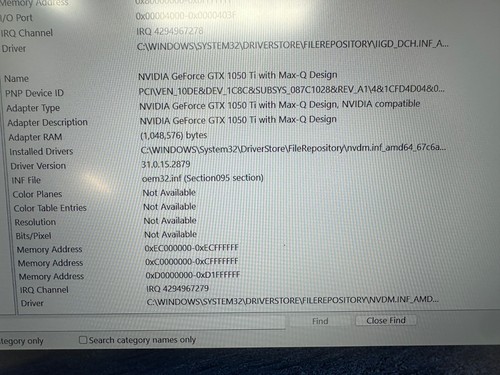Check Search category names only checkbox
Image resolution: width=500 pixels, height=375 pixels.
coord(83,340)
